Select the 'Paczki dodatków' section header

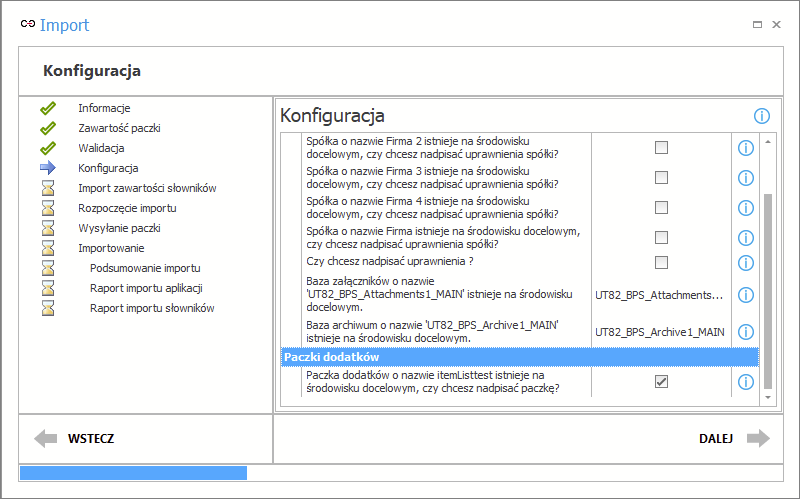[x=519, y=357]
